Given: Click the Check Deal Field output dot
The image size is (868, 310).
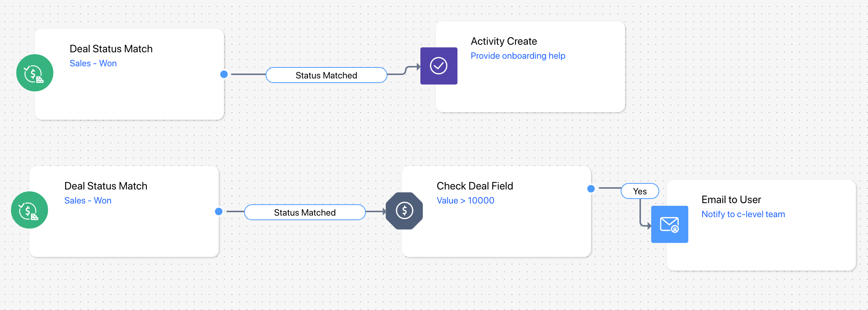Looking at the screenshot, I should pyautogui.click(x=591, y=189).
